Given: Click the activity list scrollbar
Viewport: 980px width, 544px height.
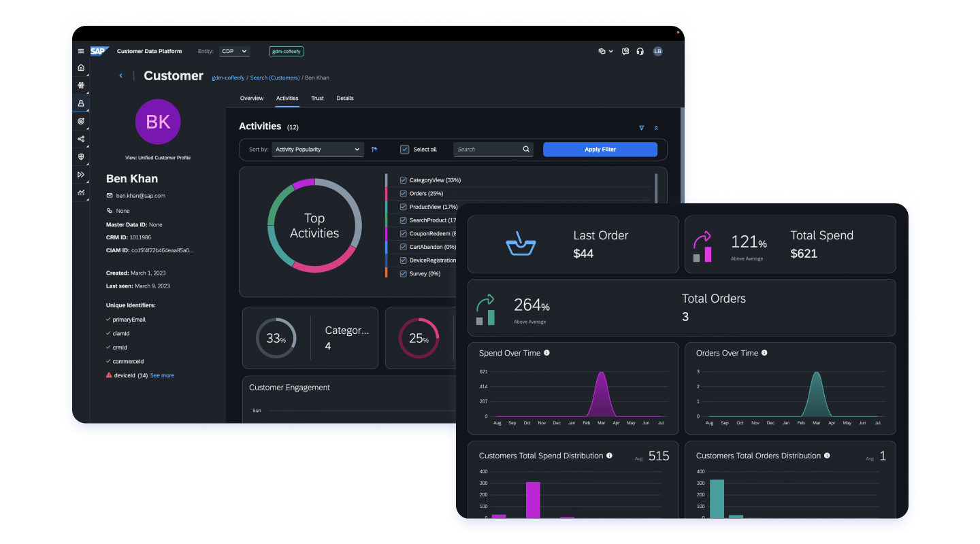Looking at the screenshot, I should click(656, 189).
